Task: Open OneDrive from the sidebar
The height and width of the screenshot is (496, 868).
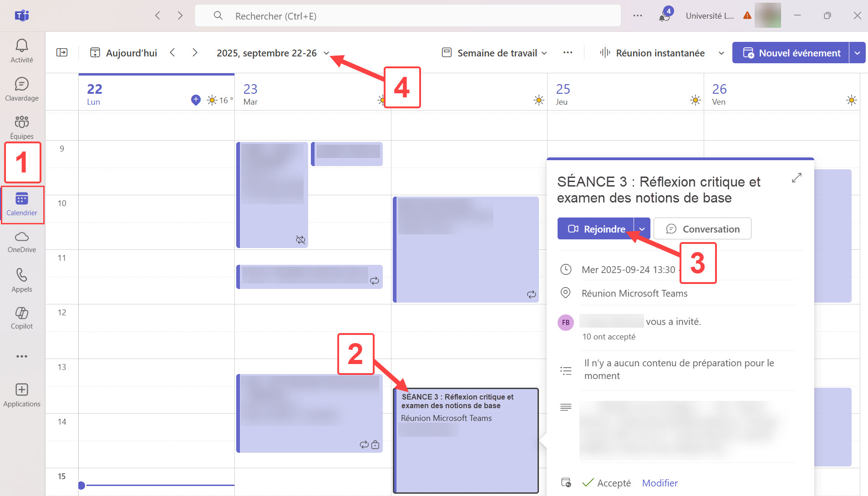Action: (x=22, y=242)
